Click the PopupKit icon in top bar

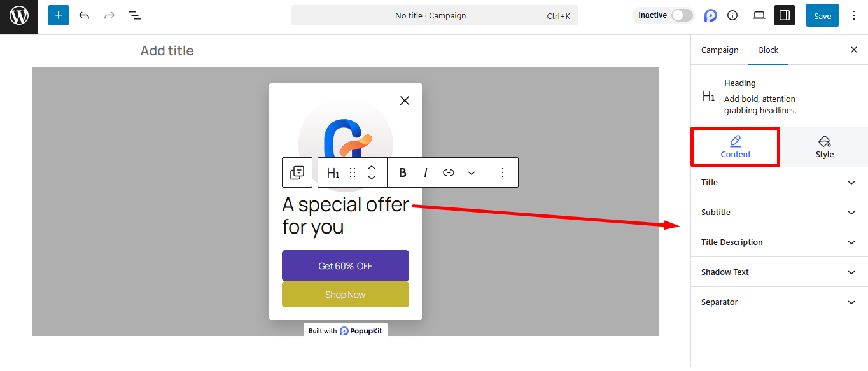click(x=710, y=15)
